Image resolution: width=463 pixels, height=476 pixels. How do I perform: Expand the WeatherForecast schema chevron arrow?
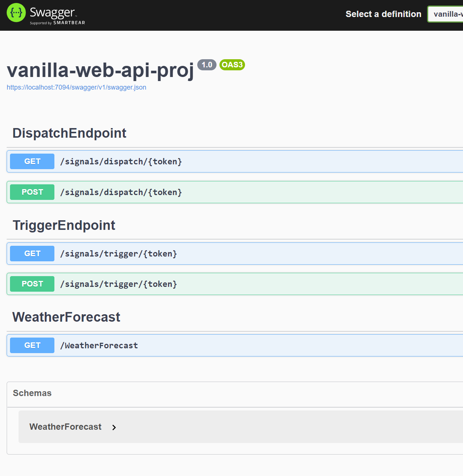point(114,427)
